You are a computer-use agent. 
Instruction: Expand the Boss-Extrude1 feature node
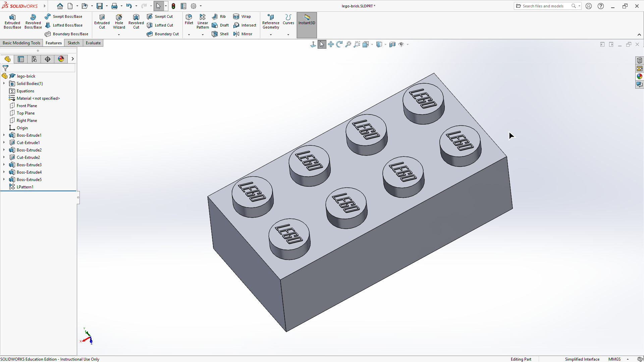coord(4,135)
